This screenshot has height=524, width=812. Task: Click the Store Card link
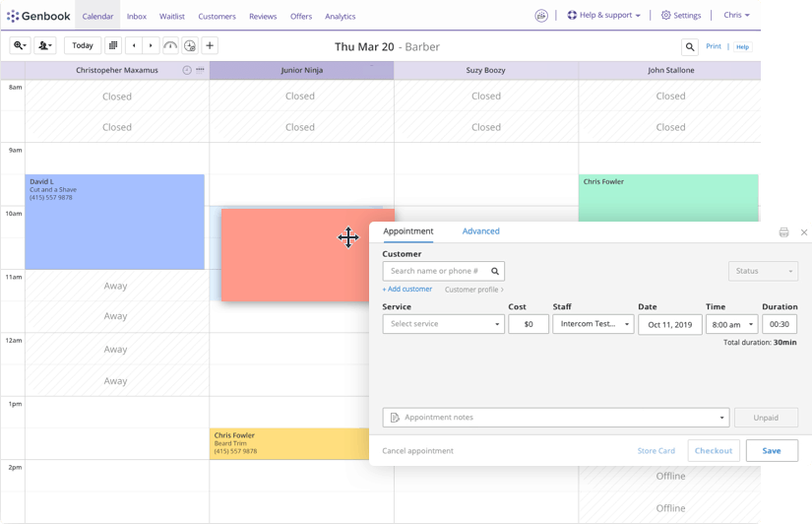[656, 451]
